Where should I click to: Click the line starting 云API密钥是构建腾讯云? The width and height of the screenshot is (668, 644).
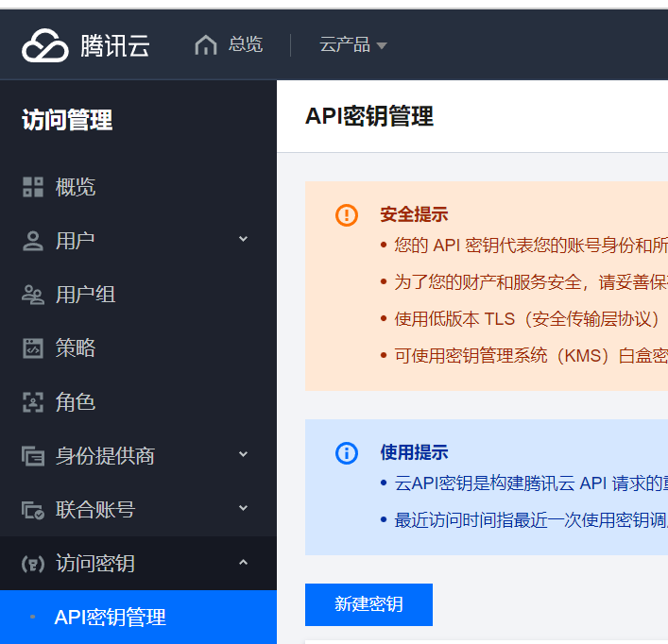pyautogui.click(x=531, y=483)
